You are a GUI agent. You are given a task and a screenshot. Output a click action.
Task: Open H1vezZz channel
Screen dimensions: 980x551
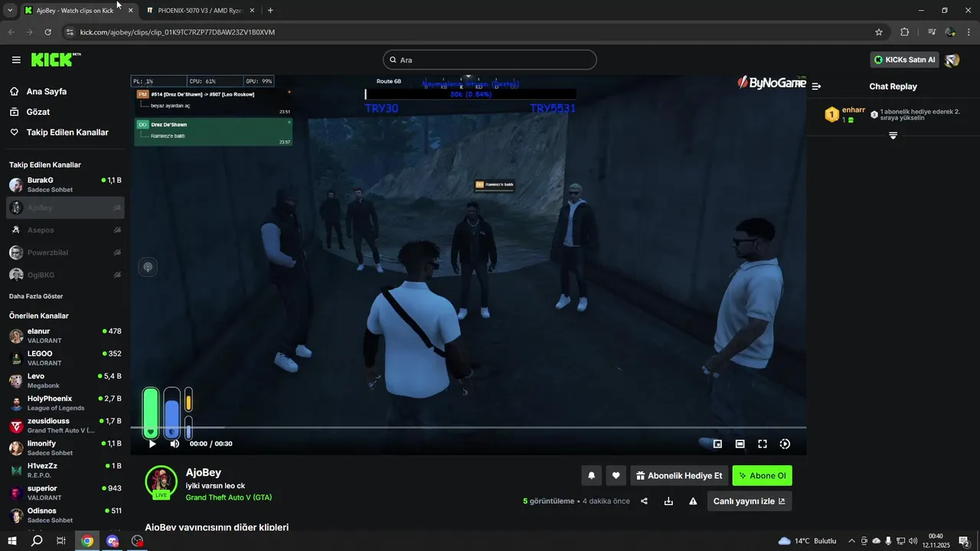tap(65, 470)
